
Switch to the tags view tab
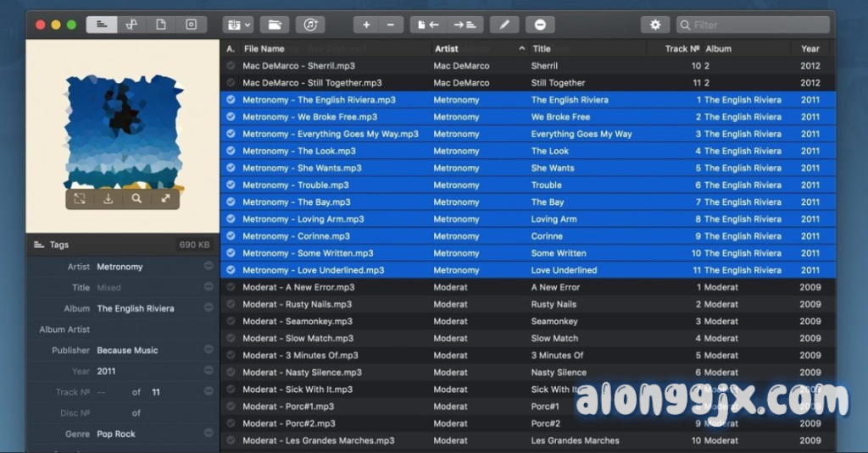[x=102, y=25]
